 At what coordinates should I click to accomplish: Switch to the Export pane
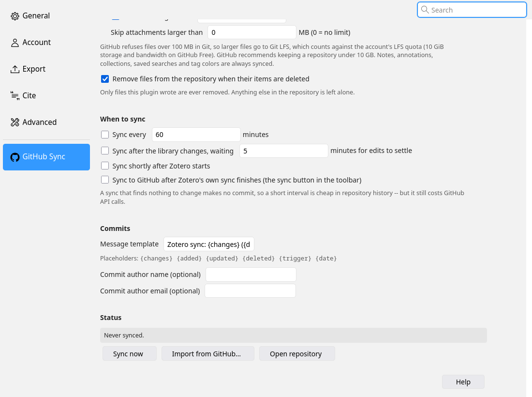46,69
